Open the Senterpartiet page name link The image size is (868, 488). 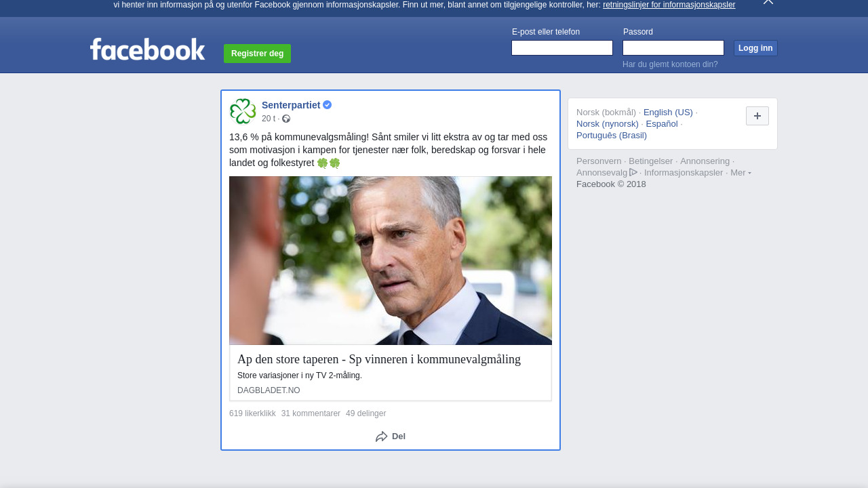click(291, 105)
